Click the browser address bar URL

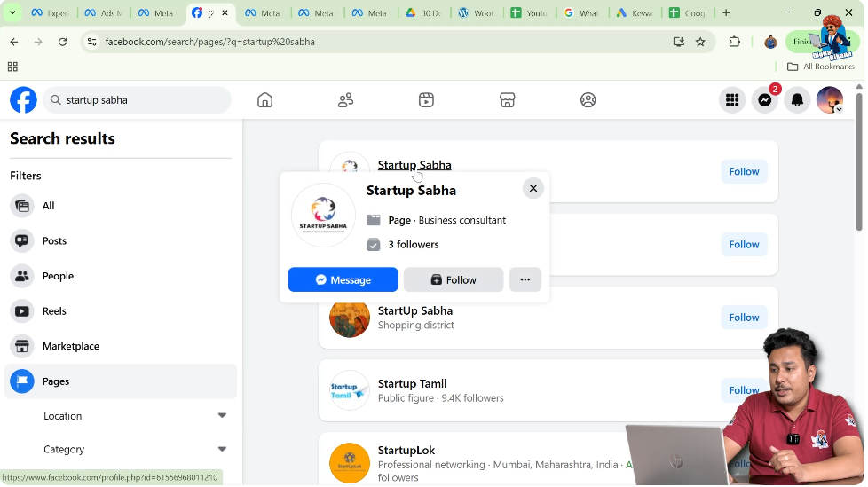pos(209,42)
